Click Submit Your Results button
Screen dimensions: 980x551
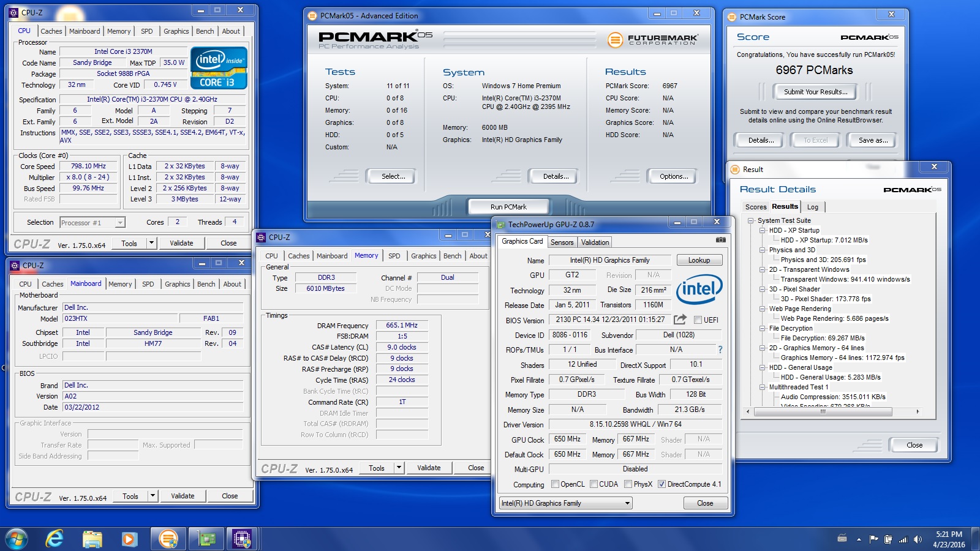(x=816, y=92)
